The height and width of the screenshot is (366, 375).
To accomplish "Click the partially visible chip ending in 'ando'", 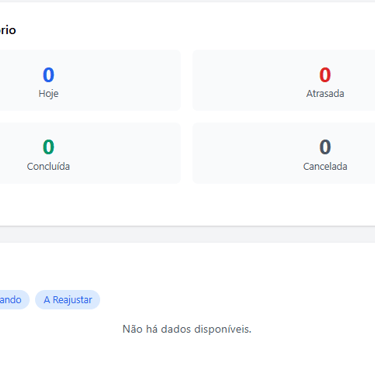I will click(13, 300).
